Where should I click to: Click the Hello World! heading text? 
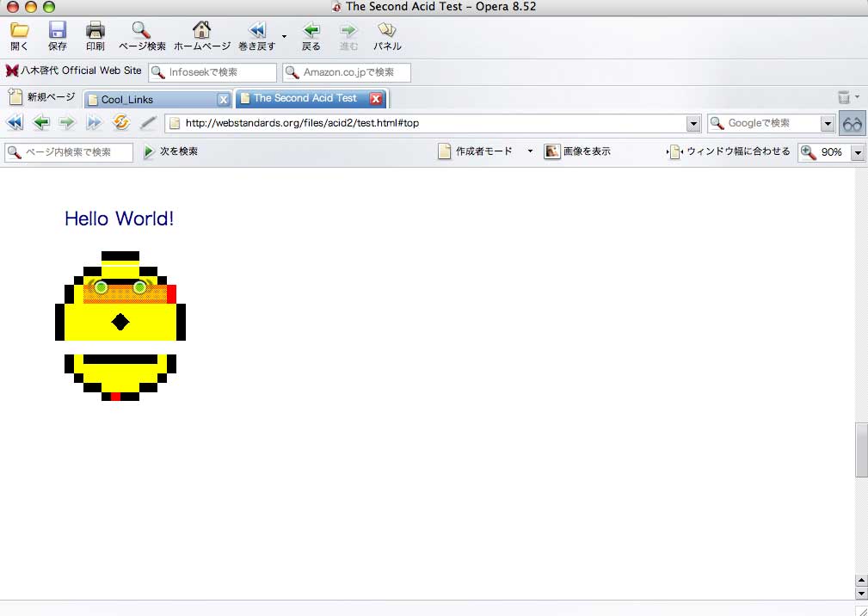(x=119, y=219)
